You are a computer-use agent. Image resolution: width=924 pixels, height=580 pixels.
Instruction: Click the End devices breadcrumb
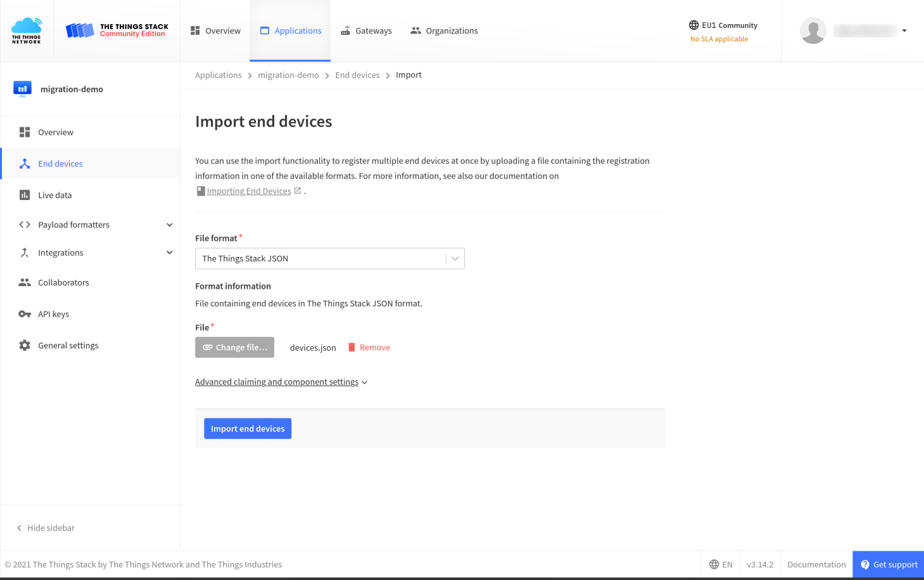coord(357,75)
